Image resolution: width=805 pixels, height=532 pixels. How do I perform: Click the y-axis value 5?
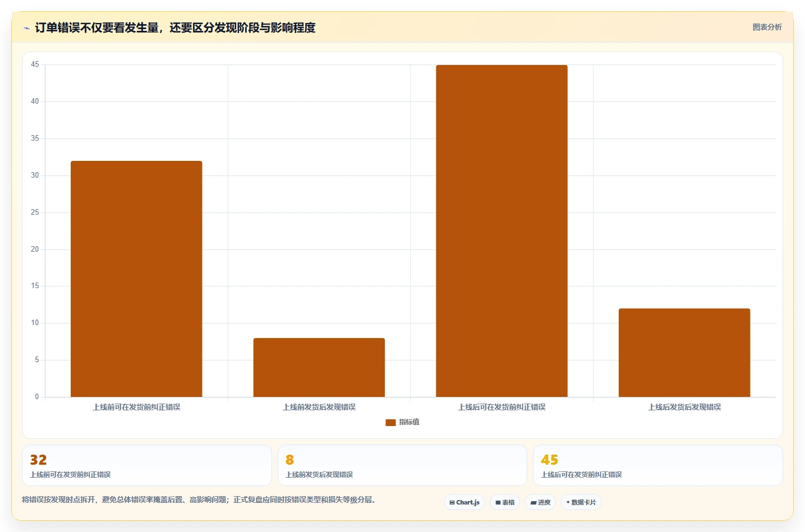[37, 360]
